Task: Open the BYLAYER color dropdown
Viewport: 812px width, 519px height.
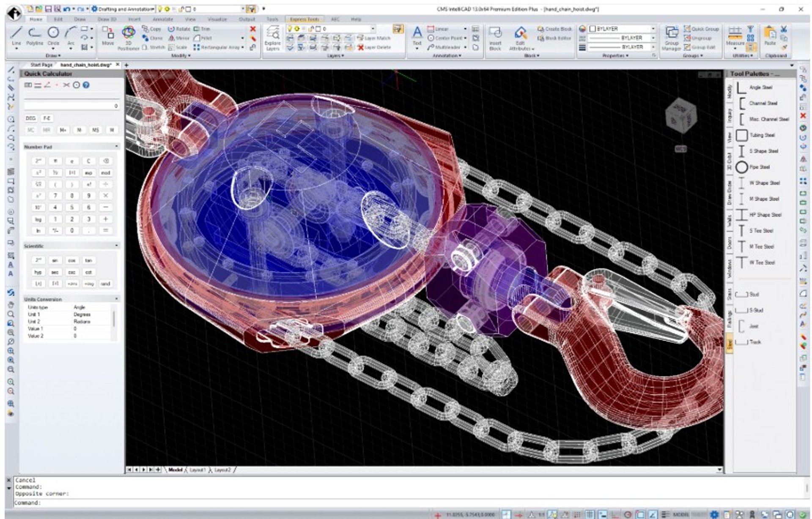Action: click(653, 29)
